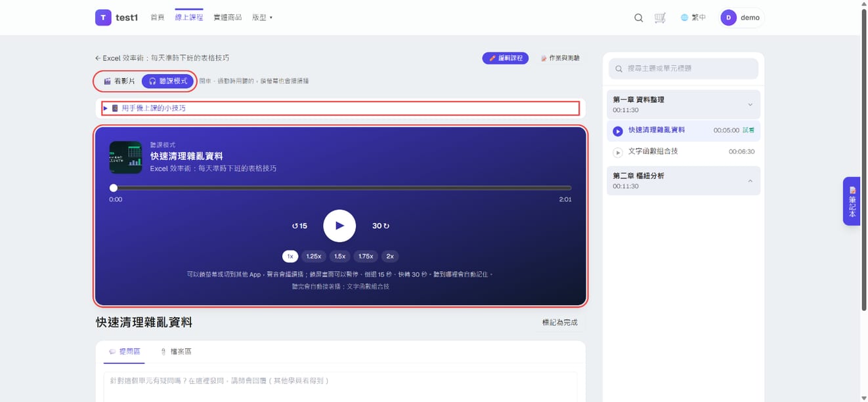
Task: Open 作業與測驗 button
Action: tap(560, 58)
